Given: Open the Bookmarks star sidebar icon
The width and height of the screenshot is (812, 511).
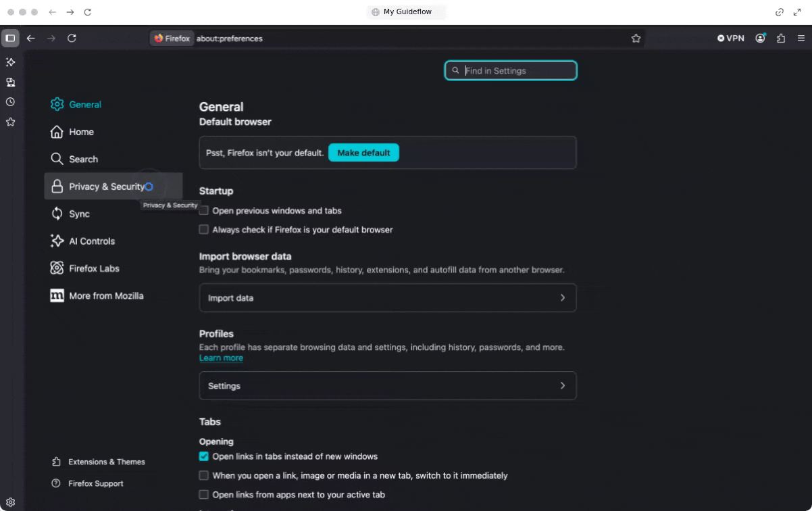Looking at the screenshot, I should 10,122.
